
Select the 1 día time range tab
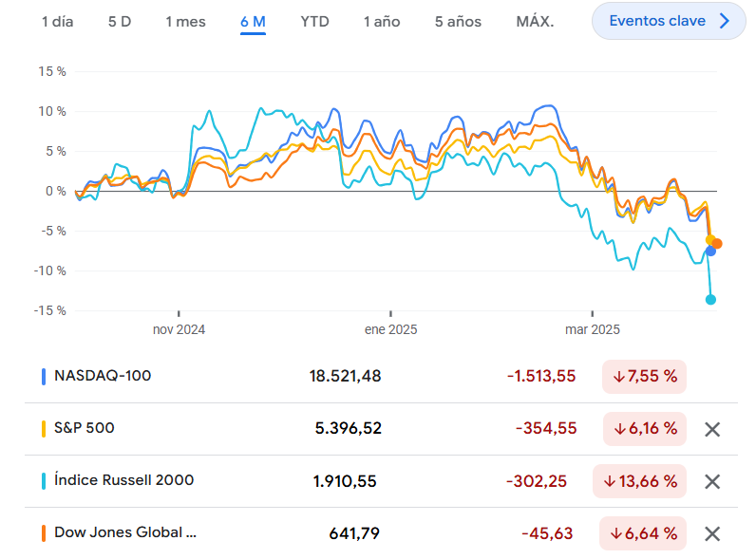coord(57,22)
